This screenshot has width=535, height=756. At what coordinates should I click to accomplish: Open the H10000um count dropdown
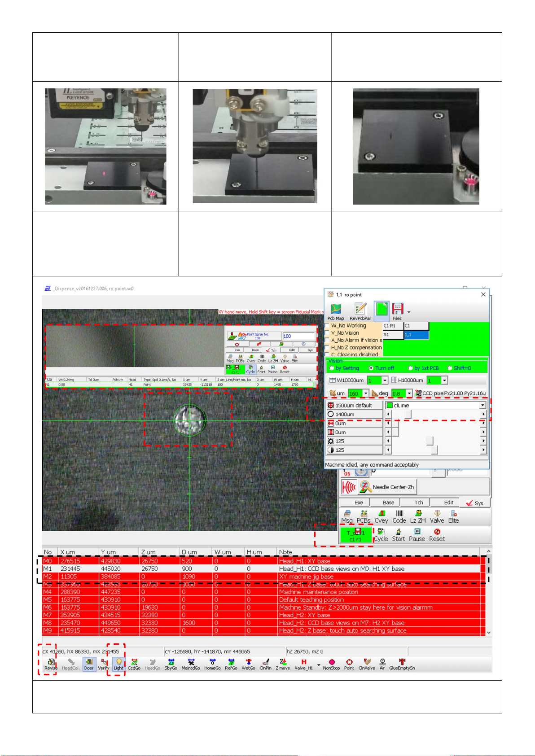(444, 380)
